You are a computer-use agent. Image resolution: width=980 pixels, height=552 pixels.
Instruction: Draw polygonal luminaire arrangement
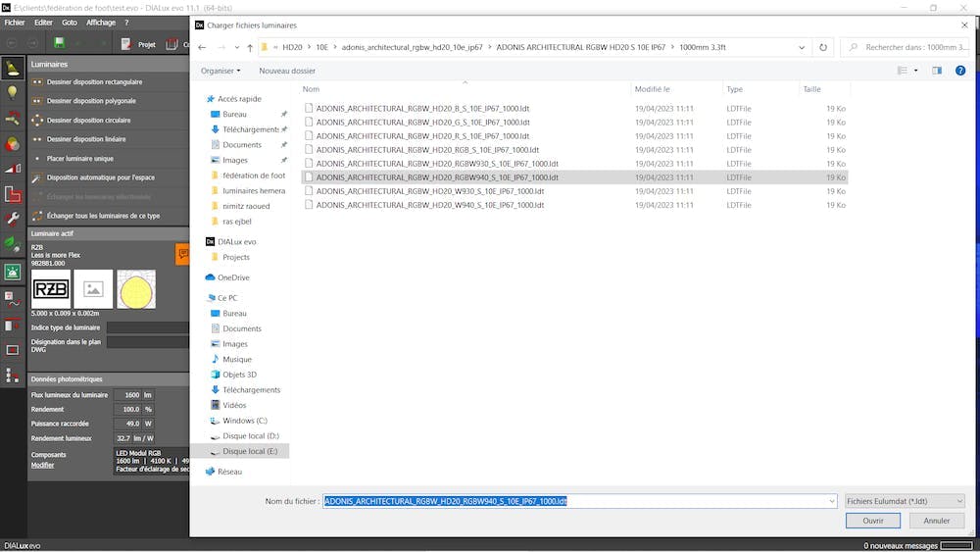point(91,101)
